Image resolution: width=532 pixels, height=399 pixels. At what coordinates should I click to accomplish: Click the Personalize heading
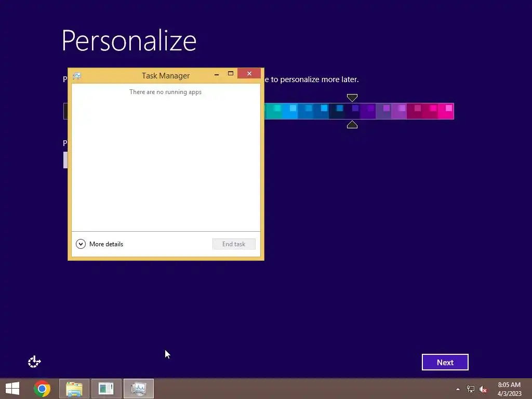click(x=129, y=41)
